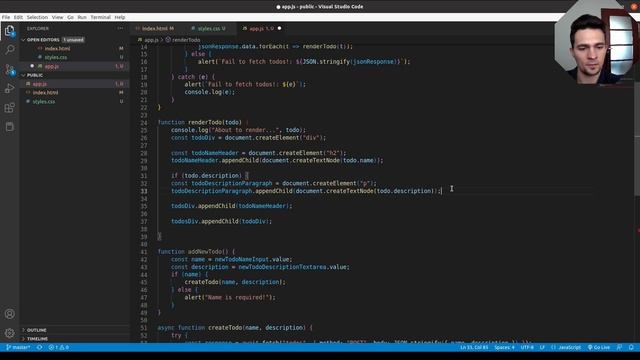
Task: Open the Extensions view icon
Action: click(x=9, y=108)
